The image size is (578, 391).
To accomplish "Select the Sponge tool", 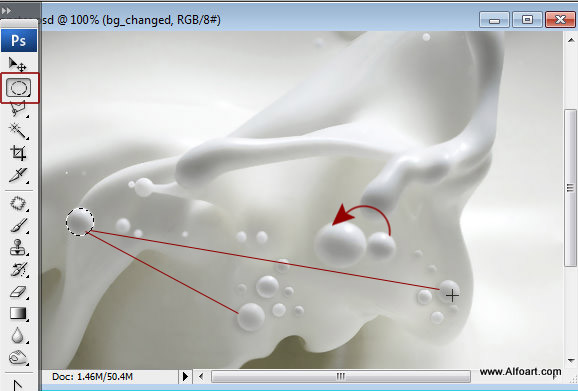I will (18, 357).
